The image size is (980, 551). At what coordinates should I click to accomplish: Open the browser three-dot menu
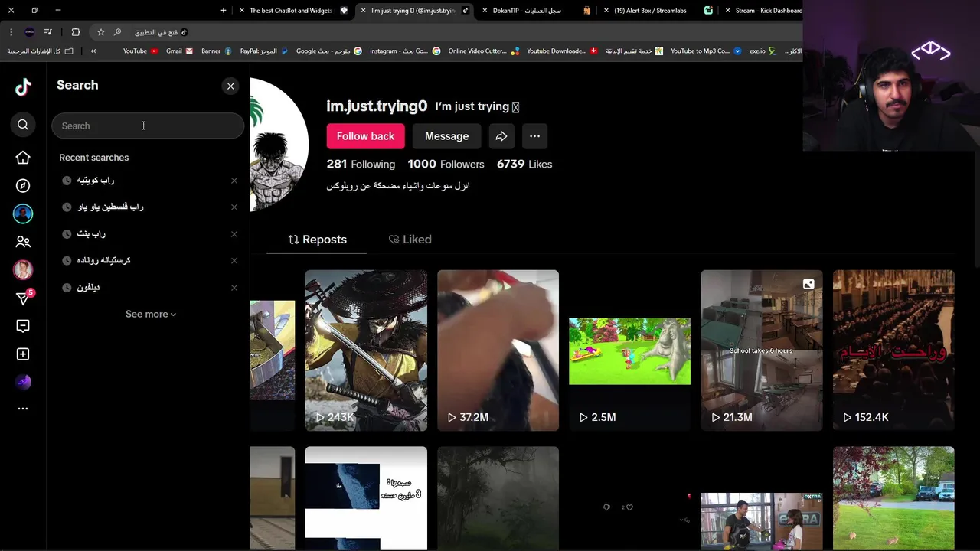11,32
